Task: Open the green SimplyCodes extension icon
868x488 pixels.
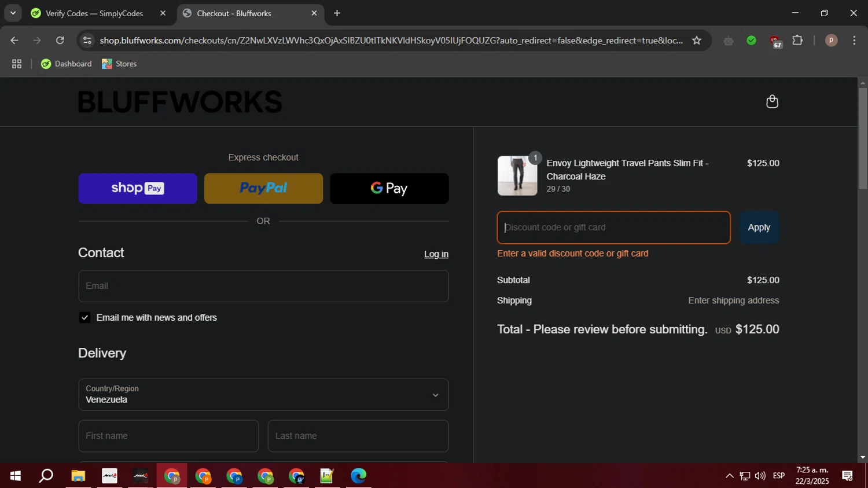Action: tap(751, 41)
